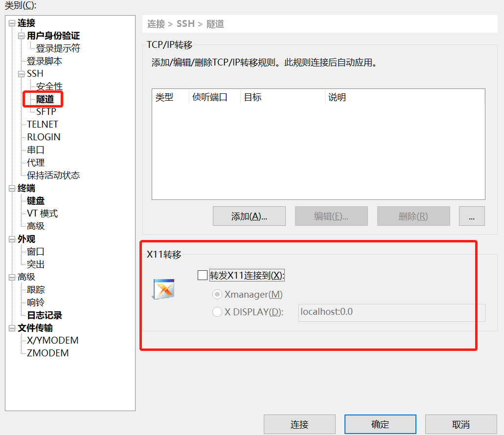504x435 pixels.
Task: Select 文件传输 tree label
Action: tap(35, 328)
